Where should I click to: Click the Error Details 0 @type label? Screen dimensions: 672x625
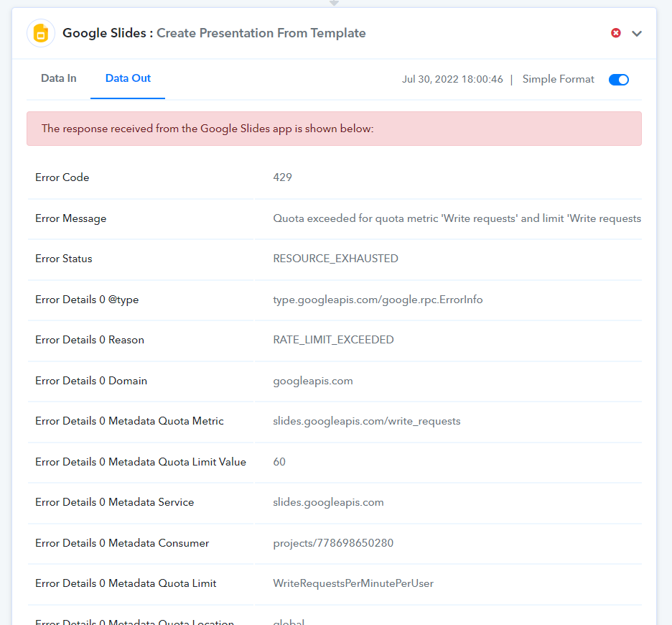pos(87,300)
